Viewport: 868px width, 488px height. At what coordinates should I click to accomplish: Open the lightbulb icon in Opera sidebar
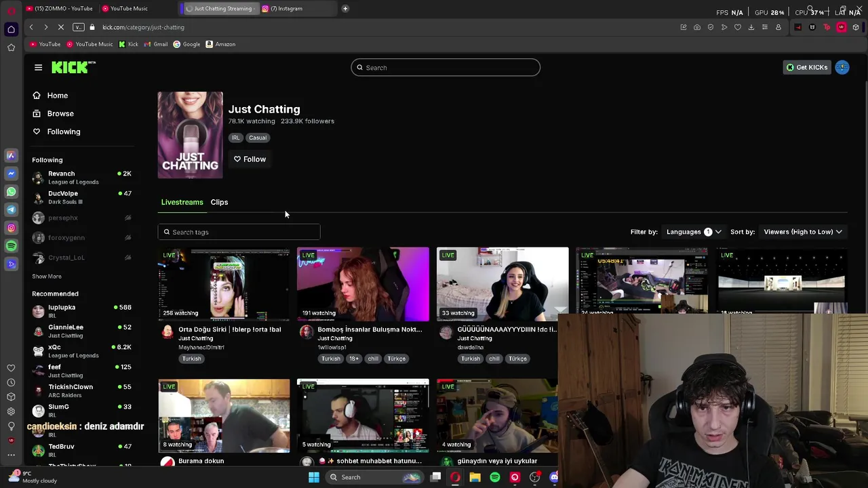click(x=11, y=426)
